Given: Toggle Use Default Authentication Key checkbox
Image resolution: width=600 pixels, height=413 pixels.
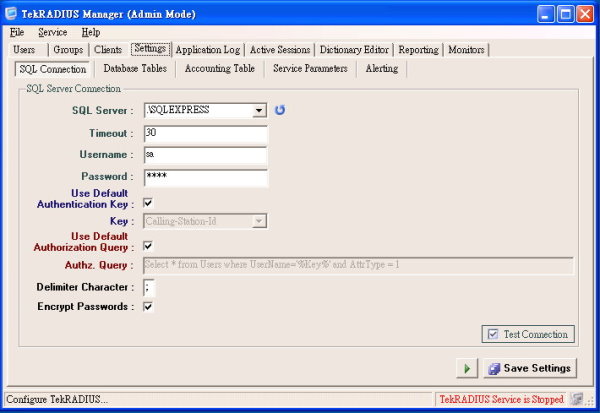Looking at the screenshot, I should [148, 202].
